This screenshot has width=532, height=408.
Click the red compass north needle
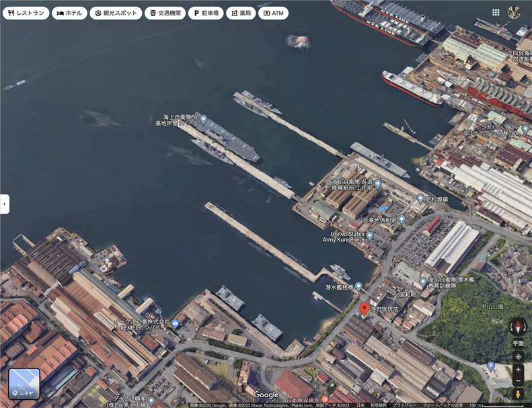tap(518, 324)
